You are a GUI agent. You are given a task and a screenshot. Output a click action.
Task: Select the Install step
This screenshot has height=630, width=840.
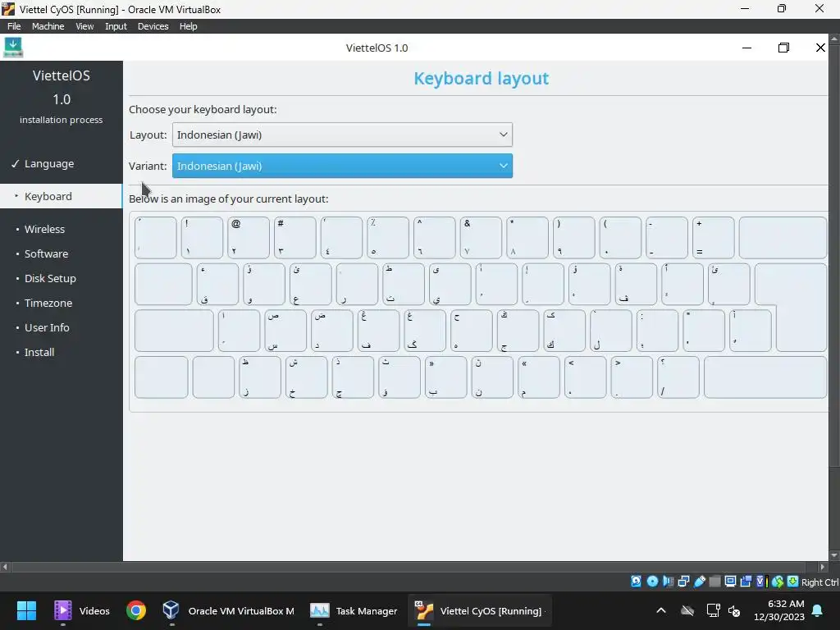pos(61,352)
